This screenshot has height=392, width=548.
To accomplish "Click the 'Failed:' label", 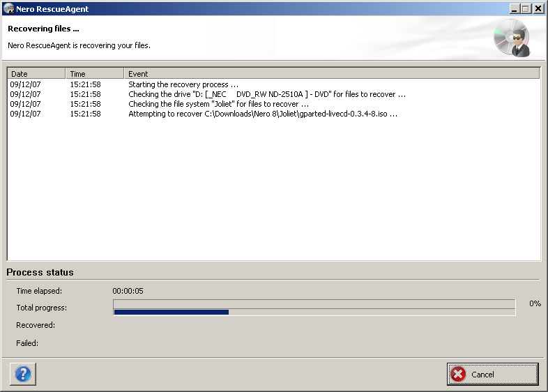I will [x=27, y=343].
